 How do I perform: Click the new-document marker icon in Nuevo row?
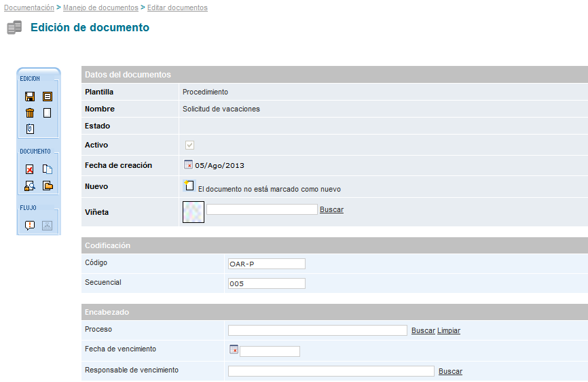[189, 186]
